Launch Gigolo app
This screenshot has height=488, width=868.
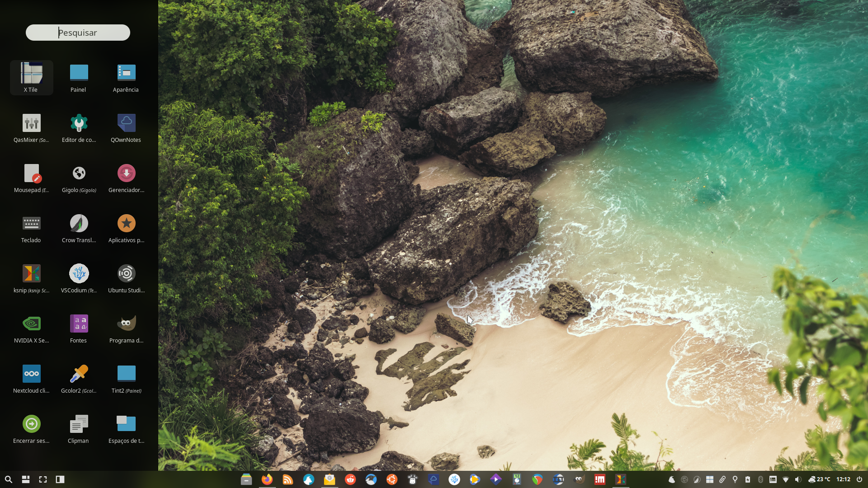(x=79, y=178)
